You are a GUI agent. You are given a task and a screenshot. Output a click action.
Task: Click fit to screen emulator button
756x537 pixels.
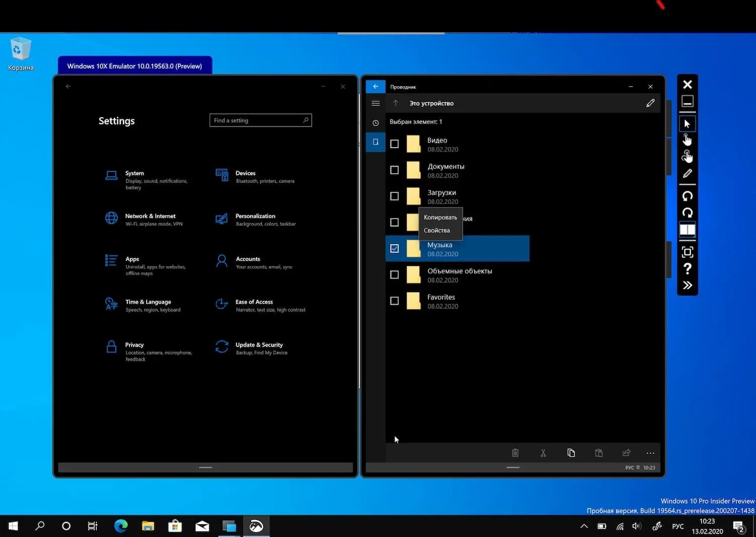687,252
